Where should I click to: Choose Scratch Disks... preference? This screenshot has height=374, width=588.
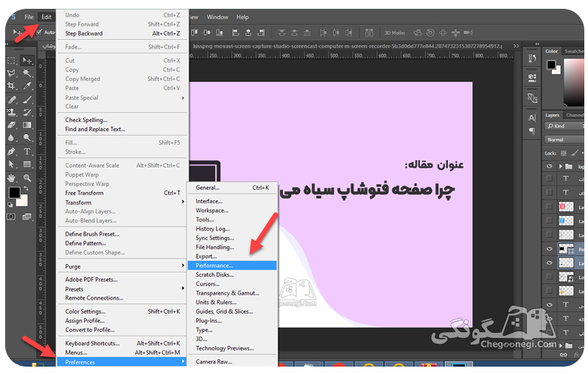coord(232,275)
